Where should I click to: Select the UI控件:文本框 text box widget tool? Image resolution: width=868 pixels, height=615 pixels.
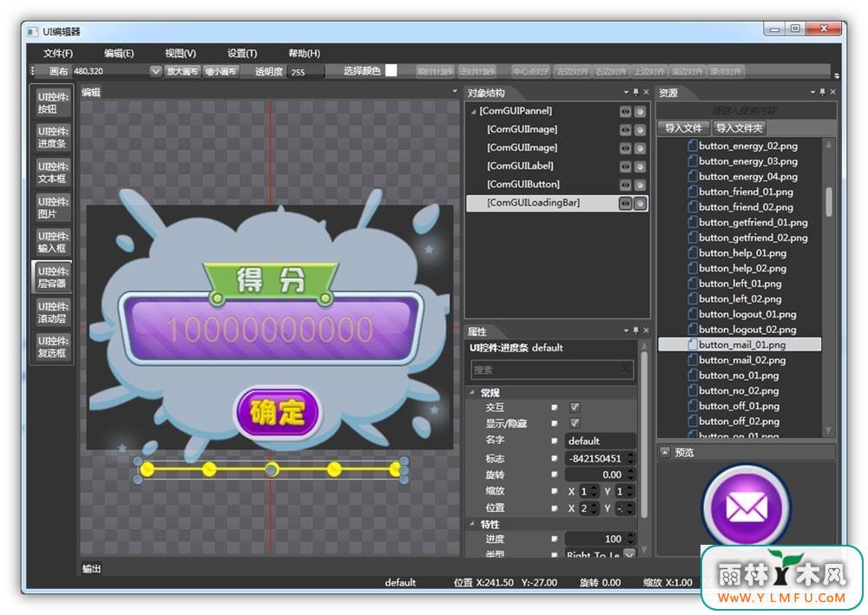coord(53,172)
